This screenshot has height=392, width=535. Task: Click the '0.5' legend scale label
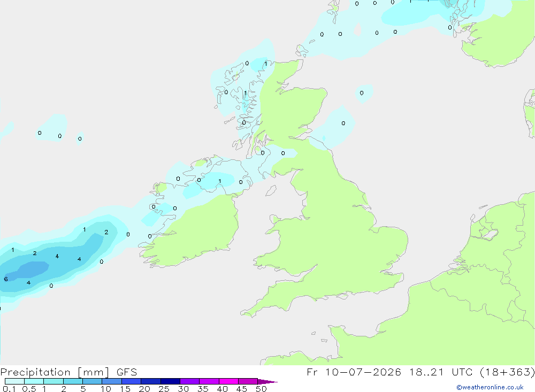point(29,389)
